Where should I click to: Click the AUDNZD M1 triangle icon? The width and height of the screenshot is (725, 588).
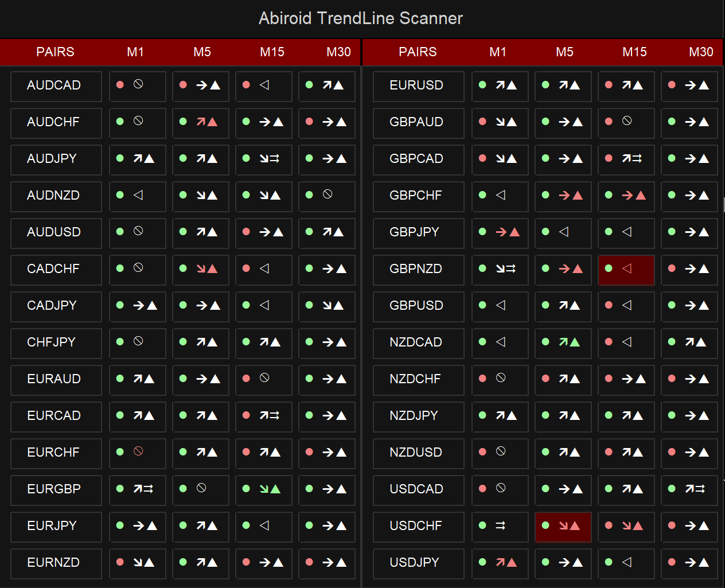[138, 195]
